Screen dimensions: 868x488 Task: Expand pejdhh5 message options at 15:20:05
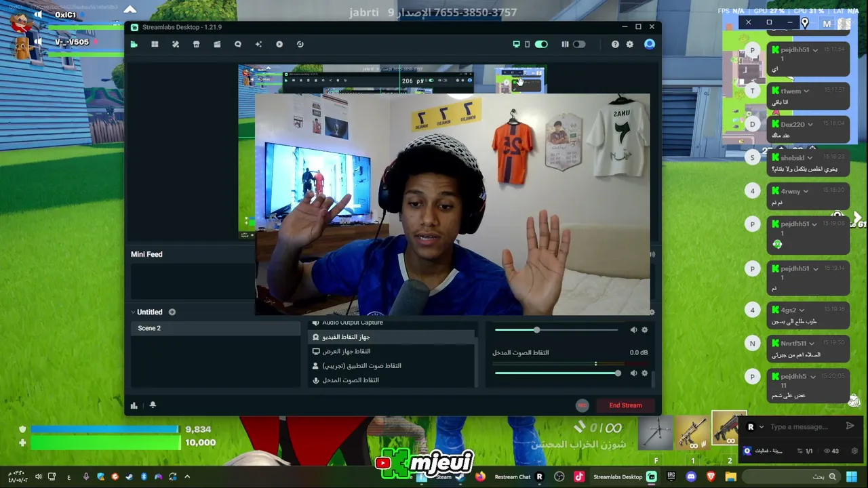click(x=812, y=376)
